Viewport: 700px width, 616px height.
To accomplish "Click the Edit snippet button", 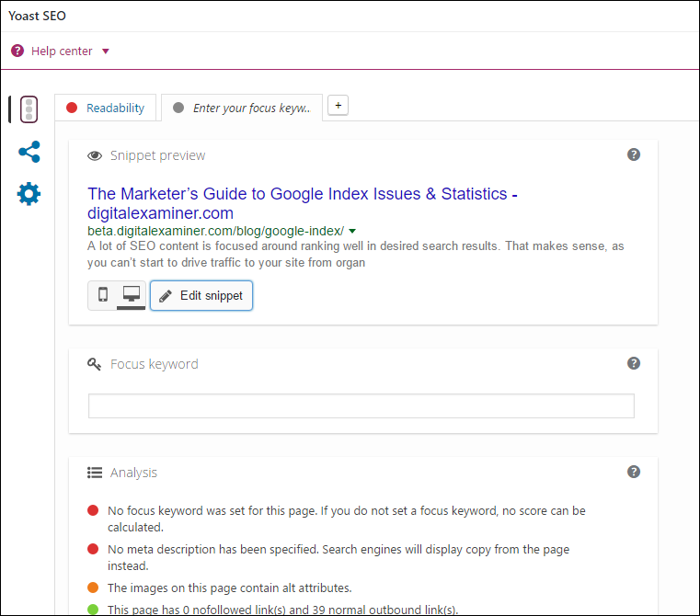I will (x=201, y=295).
